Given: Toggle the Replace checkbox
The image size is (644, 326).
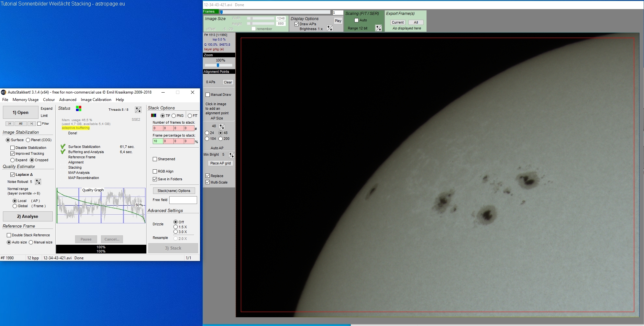Looking at the screenshot, I should coord(207,176).
